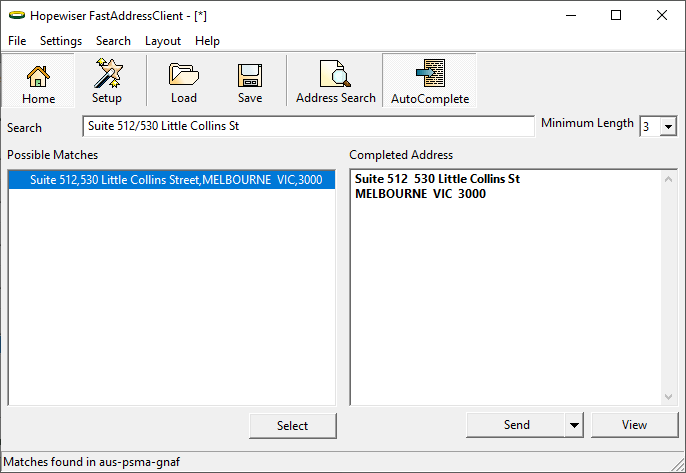Click status text 'Matches found in aus-psma-gnaf'
The height and width of the screenshot is (473, 686).
tap(91, 462)
